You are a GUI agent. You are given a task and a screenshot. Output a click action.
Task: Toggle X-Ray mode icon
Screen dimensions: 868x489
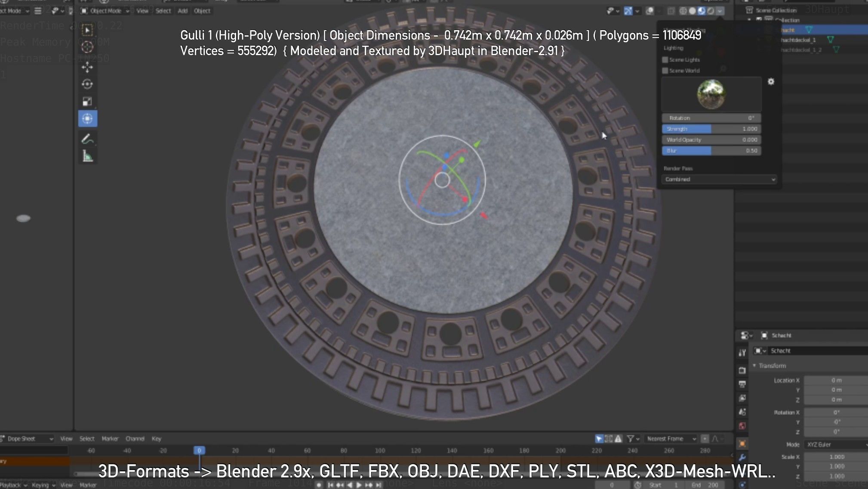(671, 11)
